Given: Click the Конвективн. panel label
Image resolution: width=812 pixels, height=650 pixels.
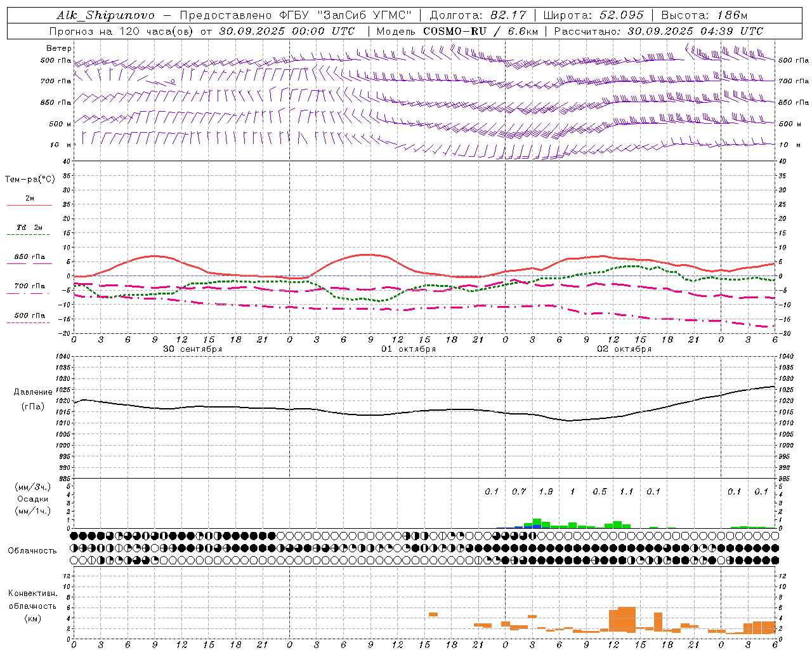Looking at the screenshot, I should coord(33,594).
